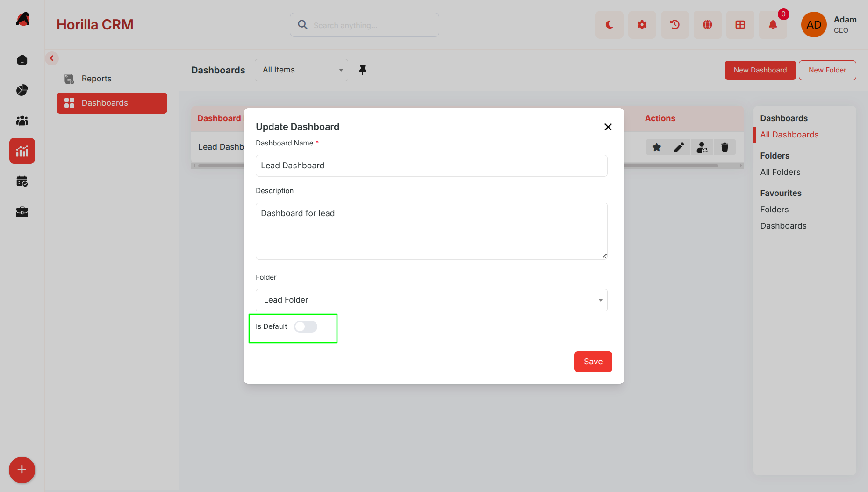The image size is (868, 492).
Task: Favourite Lead Dashboard with star icon
Action: (x=657, y=147)
